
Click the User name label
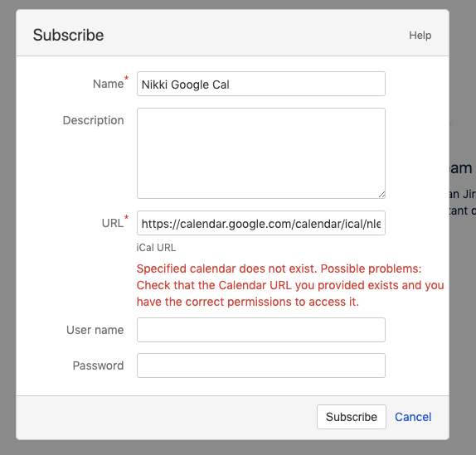95,330
